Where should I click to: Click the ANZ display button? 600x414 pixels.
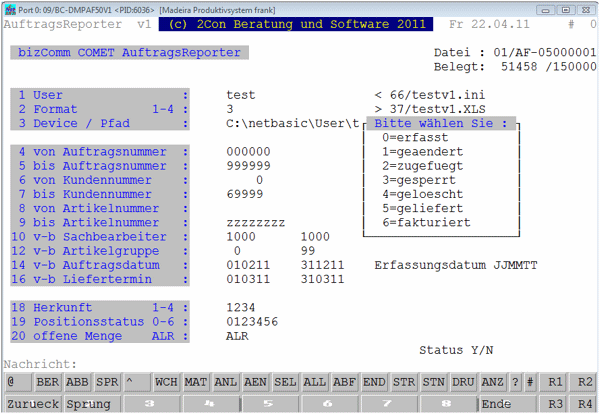point(492,382)
